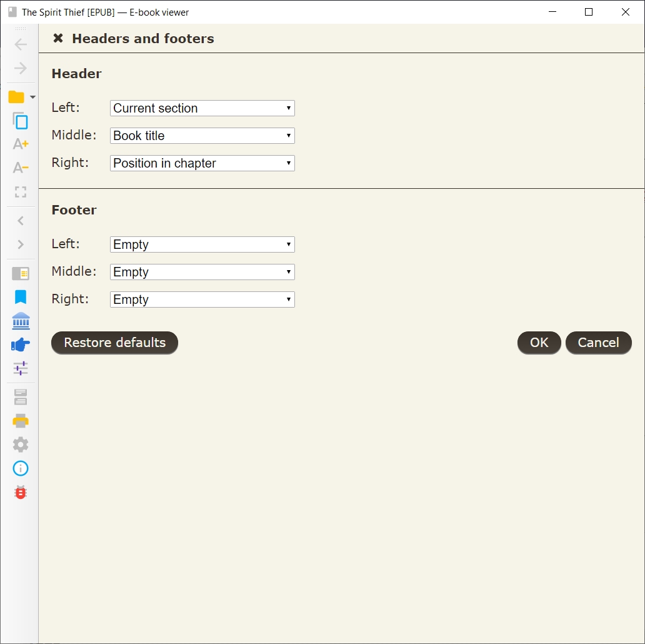Close the Headers and footers panel
The image size is (645, 644).
[x=58, y=39]
